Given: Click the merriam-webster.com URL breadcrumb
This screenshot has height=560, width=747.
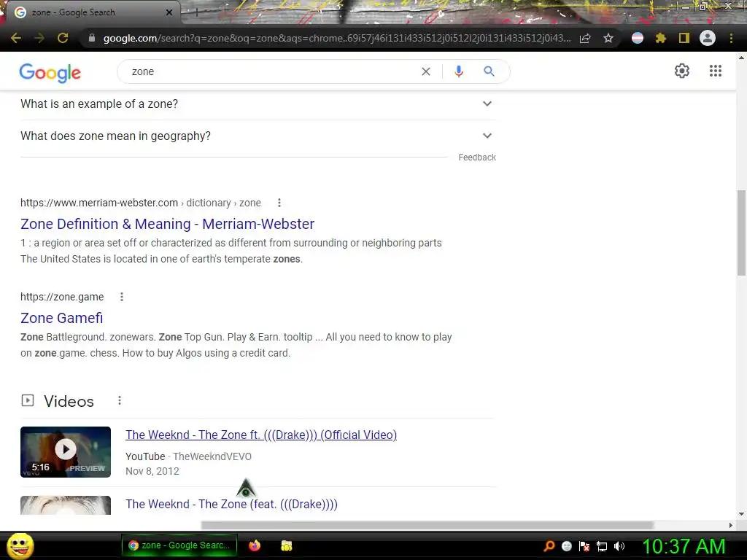Looking at the screenshot, I should tap(141, 203).
